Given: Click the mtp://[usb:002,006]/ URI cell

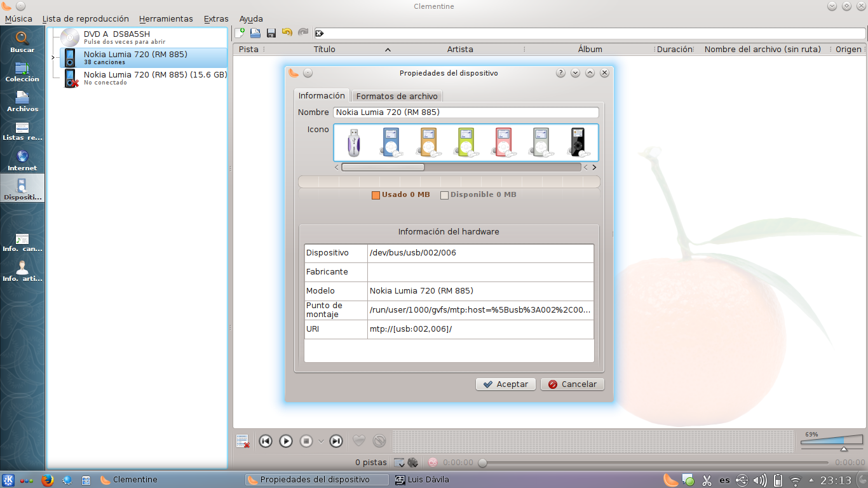Looking at the screenshot, I should pyautogui.click(x=480, y=329).
